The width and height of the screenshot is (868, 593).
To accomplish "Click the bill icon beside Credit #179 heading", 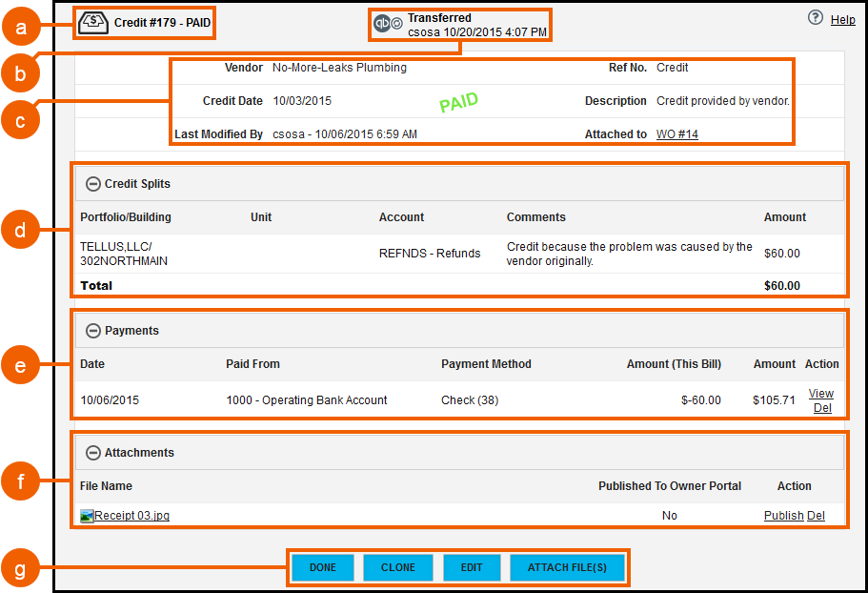I will 91,22.
